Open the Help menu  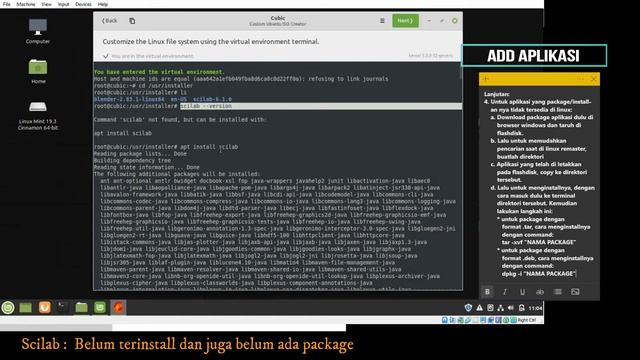point(103,4)
